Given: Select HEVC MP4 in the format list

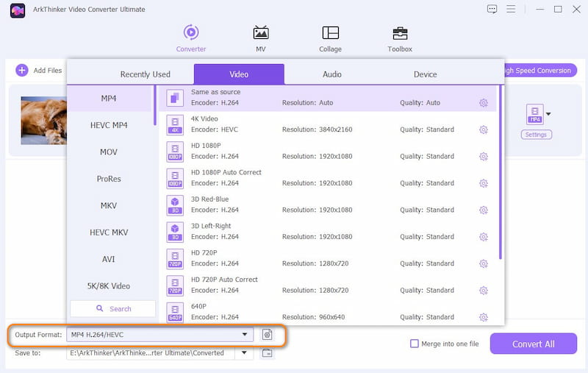Looking at the screenshot, I should coord(109,125).
